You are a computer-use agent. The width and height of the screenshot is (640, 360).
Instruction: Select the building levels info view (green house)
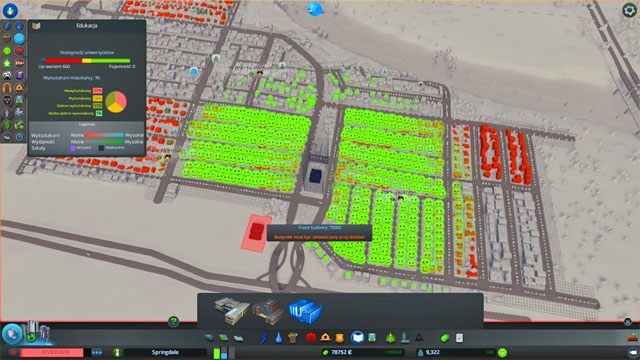(7, 63)
